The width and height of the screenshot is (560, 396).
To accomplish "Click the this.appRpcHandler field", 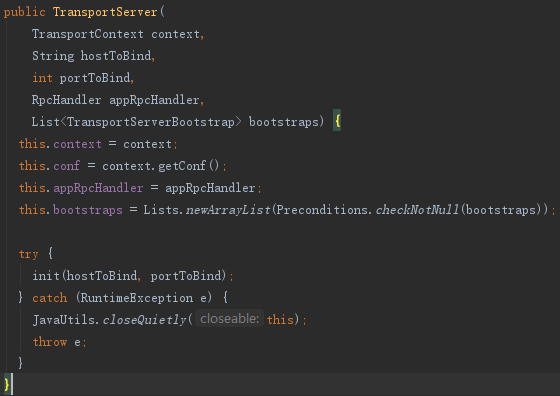I will (x=81, y=188).
